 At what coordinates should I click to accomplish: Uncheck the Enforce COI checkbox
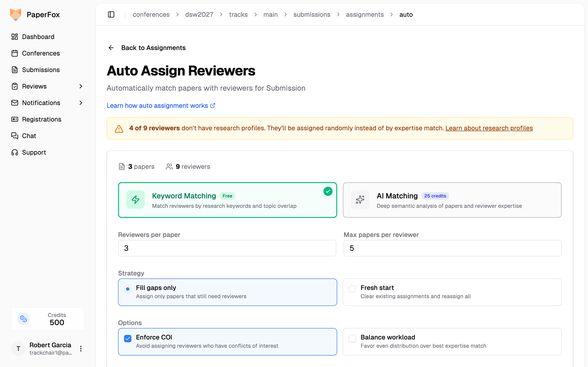[x=127, y=338]
